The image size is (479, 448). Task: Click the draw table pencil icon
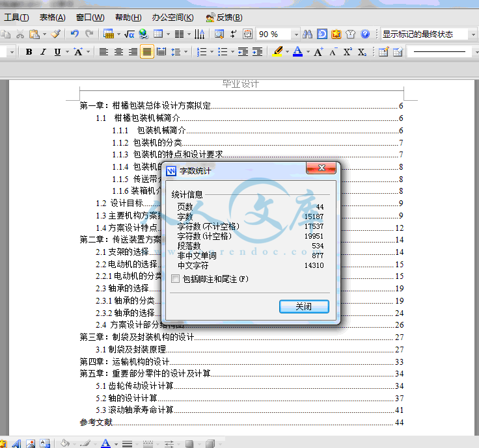383,52
